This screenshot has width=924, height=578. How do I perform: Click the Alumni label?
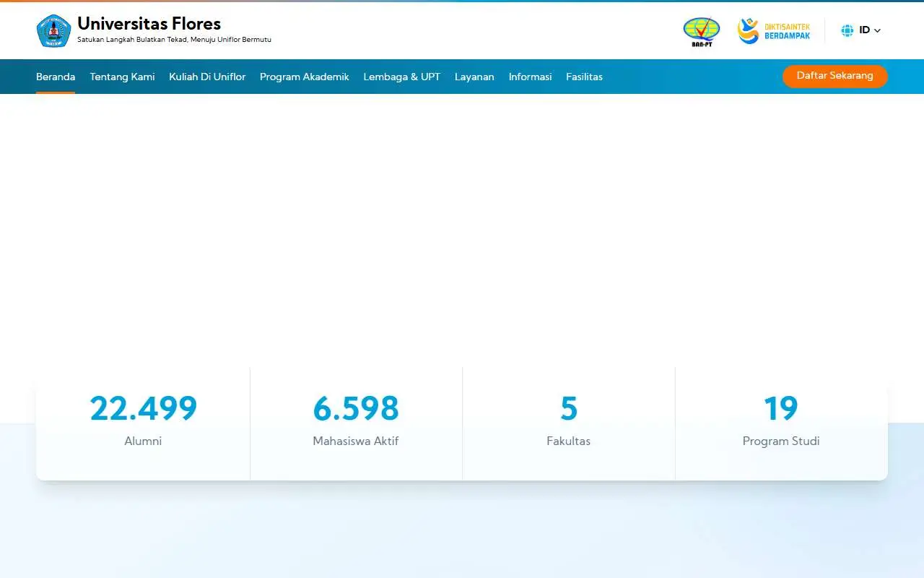pos(143,441)
